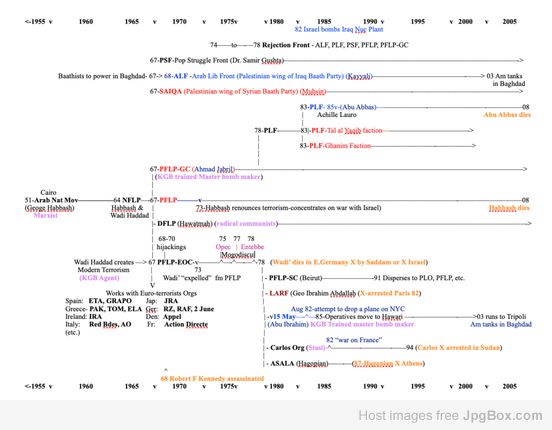Select the '(Abu Ibrahim)' name
Screen dimensions: 552x430
288,324
